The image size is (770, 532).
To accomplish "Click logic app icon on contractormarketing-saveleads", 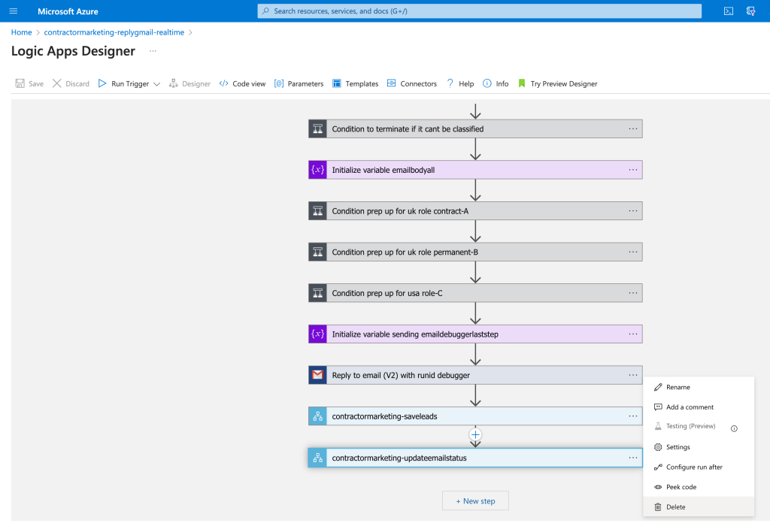I will [318, 416].
